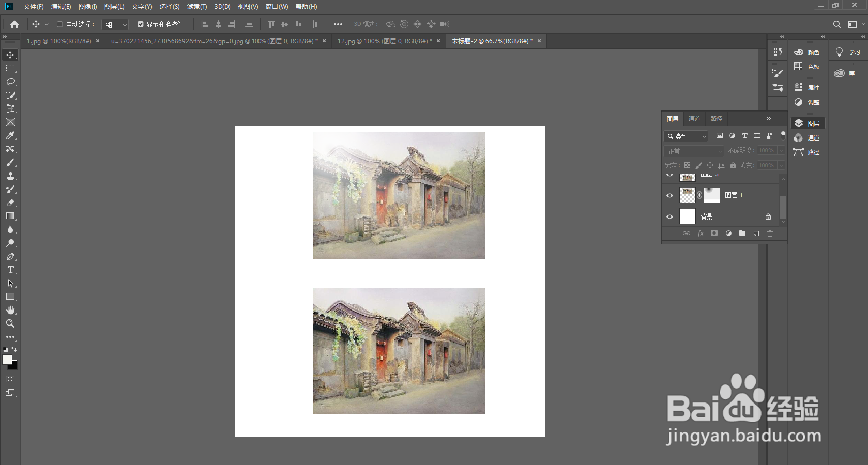Image resolution: width=868 pixels, height=465 pixels.
Task: Select the Move tool in the toolbox
Action: coord(10,55)
